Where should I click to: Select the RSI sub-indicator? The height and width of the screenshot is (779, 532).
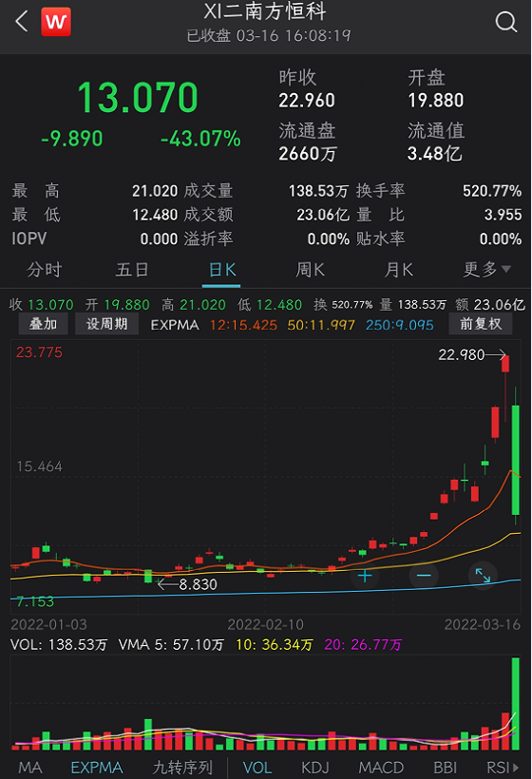tap(502, 768)
